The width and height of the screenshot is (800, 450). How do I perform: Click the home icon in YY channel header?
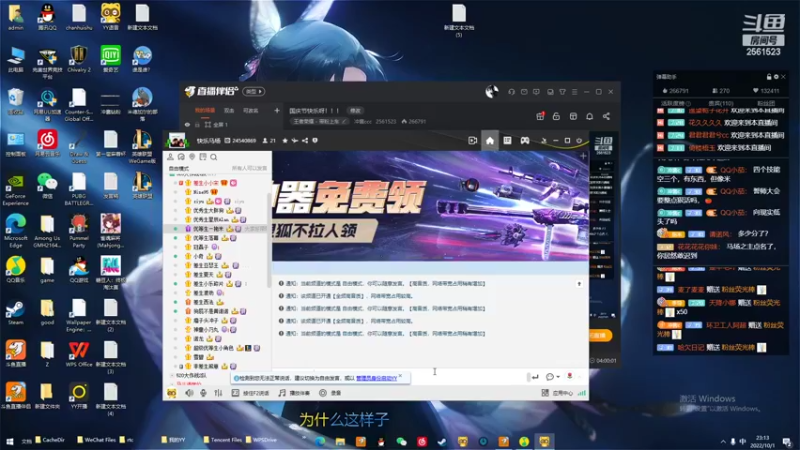(x=490, y=141)
